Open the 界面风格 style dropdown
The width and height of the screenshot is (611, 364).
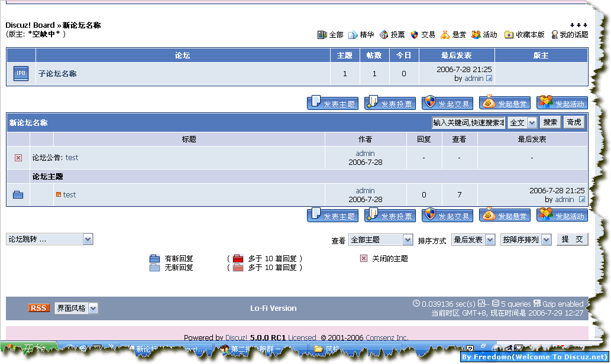[76, 308]
